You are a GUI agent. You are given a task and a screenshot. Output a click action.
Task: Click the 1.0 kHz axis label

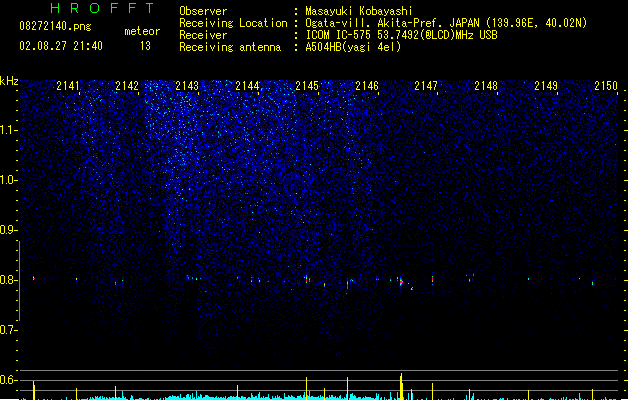8,180
